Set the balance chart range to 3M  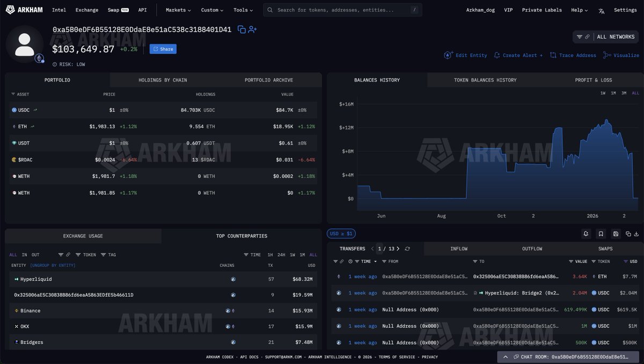pos(624,93)
